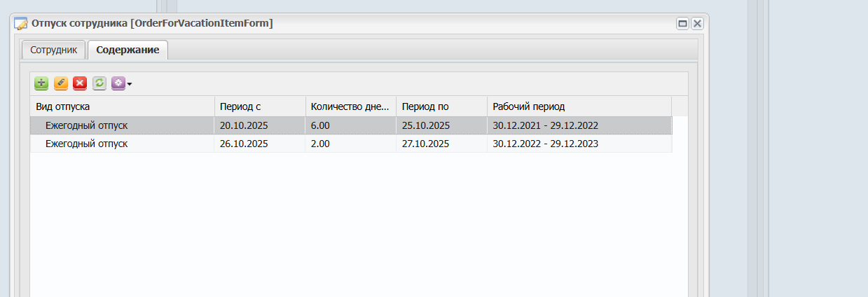The width and height of the screenshot is (868, 297).
Task: Click the red delete icon
Action: coord(80,83)
